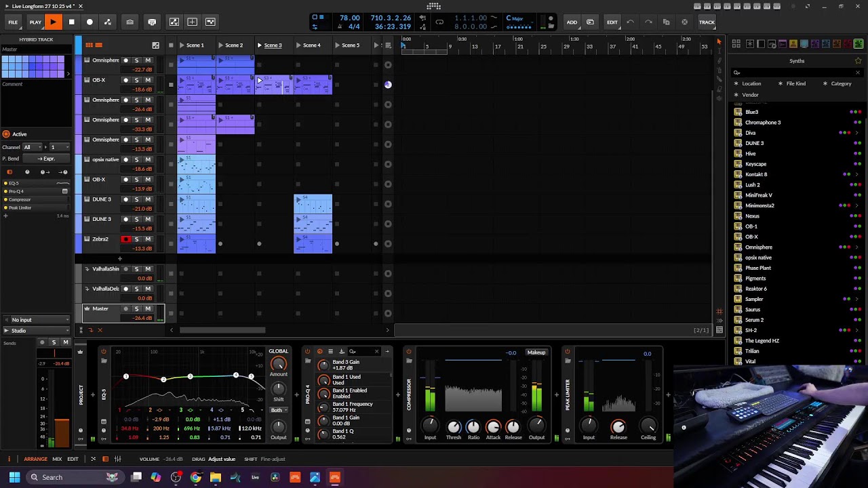868x488 pixels.
Task: Solo the Master track
Action: 136,309
